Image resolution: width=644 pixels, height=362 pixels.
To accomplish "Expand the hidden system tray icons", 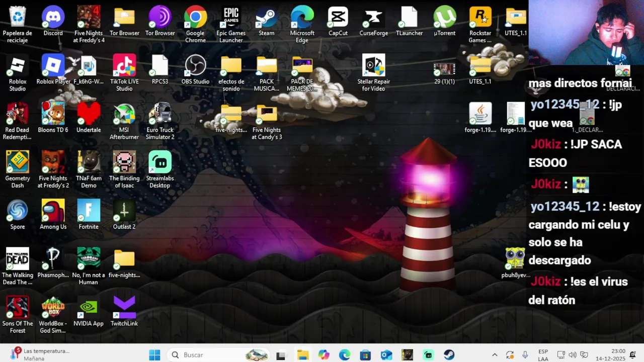I will pos(495,355).
